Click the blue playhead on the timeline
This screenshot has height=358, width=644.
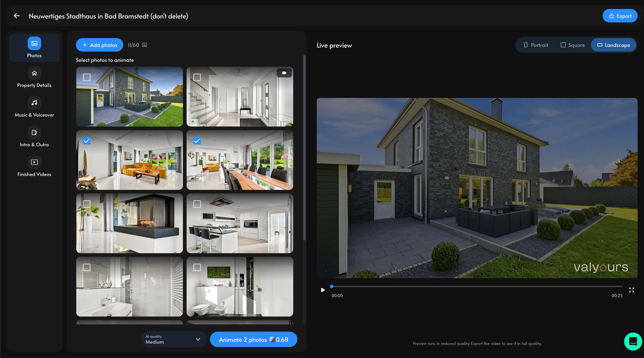click(332, 287)
